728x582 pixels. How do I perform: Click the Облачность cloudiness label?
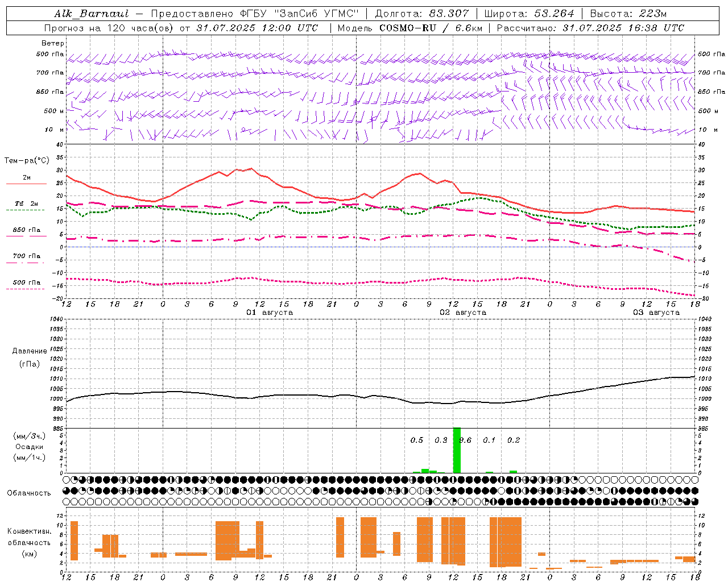click(x=29, y=493)
